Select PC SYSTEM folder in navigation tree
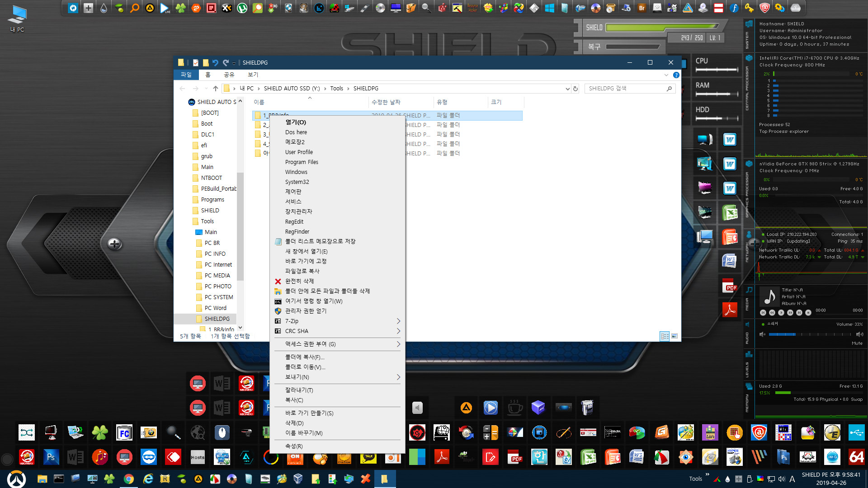868x488 pixels. click(x=219, y=297)
